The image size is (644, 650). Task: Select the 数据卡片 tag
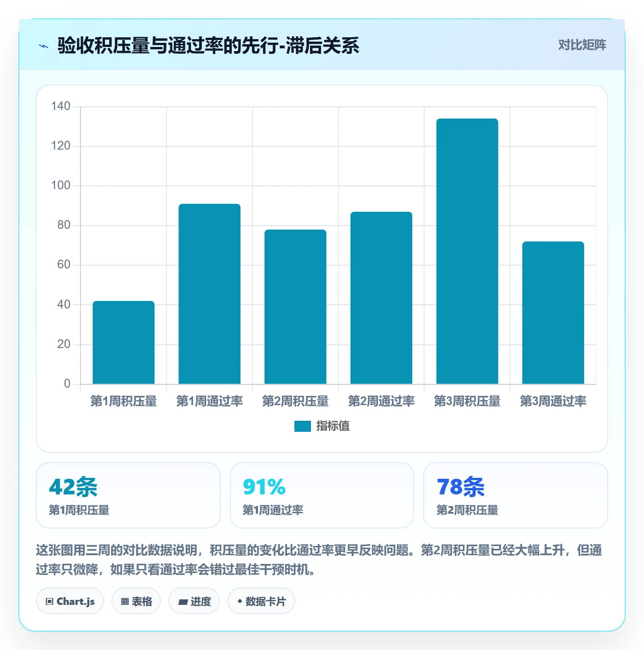(261, 601)
